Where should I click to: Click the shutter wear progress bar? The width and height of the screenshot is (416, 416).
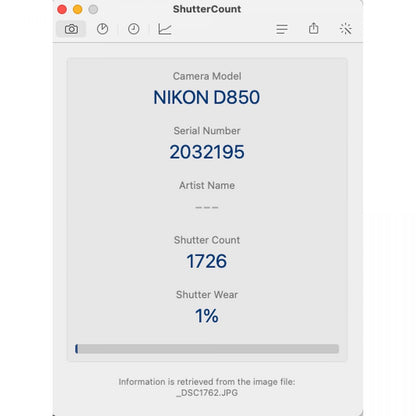(207, 349)
